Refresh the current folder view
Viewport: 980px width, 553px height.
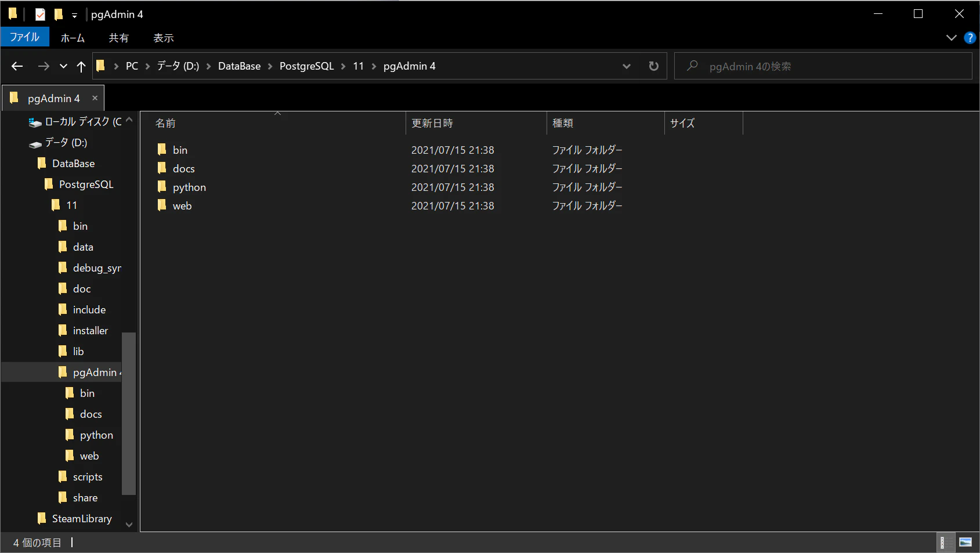(654, 66)
